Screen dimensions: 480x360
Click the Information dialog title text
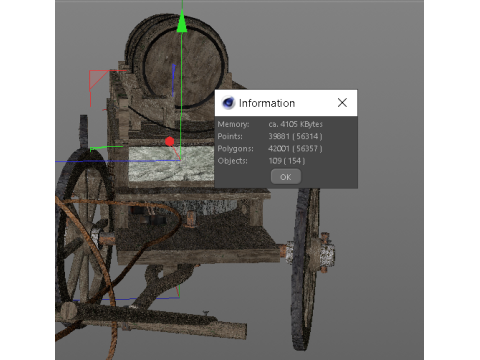point(267,103)
